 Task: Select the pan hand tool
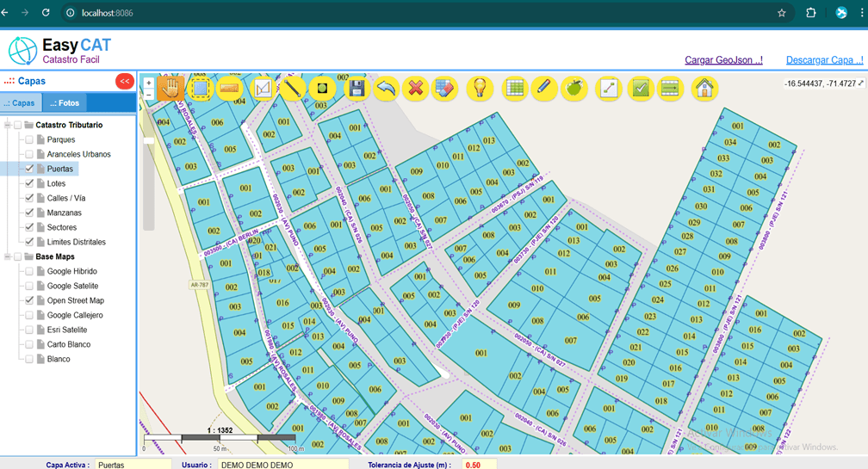[x=170, y=88]
